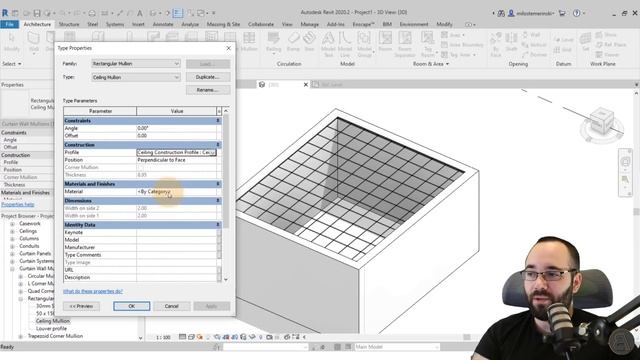Screen dimensions: 640x360
Task: Open the Family dropdown in Type Properties
Action: pyautogui.click(x=136, y=64)
